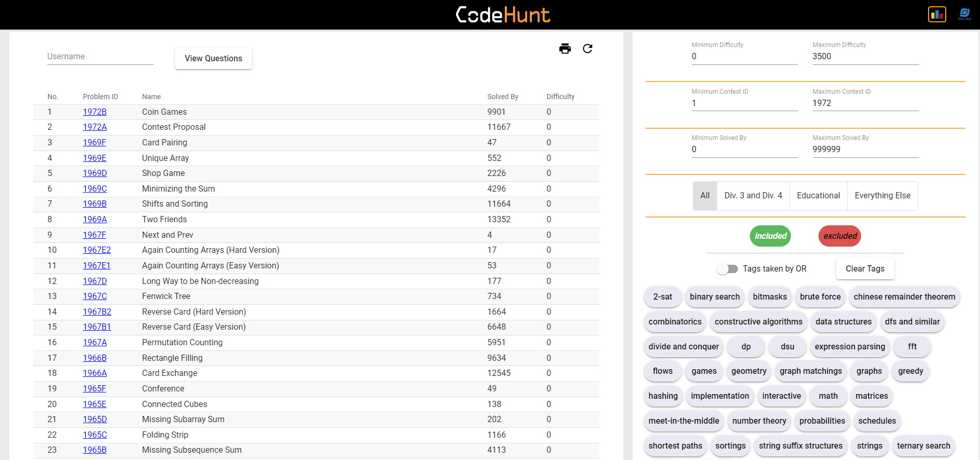
Task: Select the data structures tag
Action: click(x=843, y=322)
